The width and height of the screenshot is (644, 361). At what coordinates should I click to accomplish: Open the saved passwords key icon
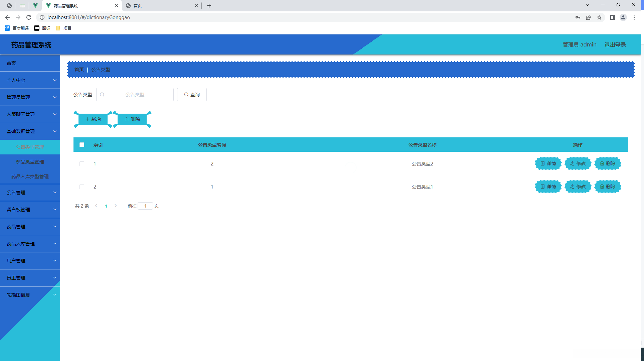point(578,17)
